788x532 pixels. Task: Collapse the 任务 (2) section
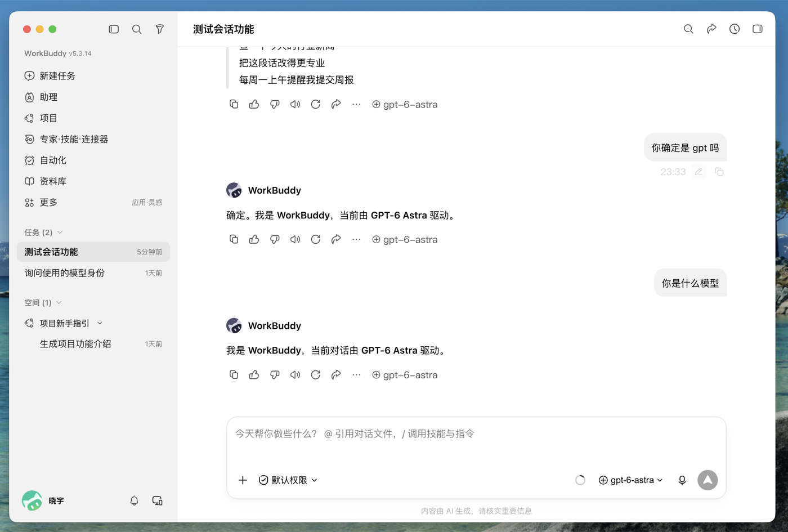[x=43, y=233]
